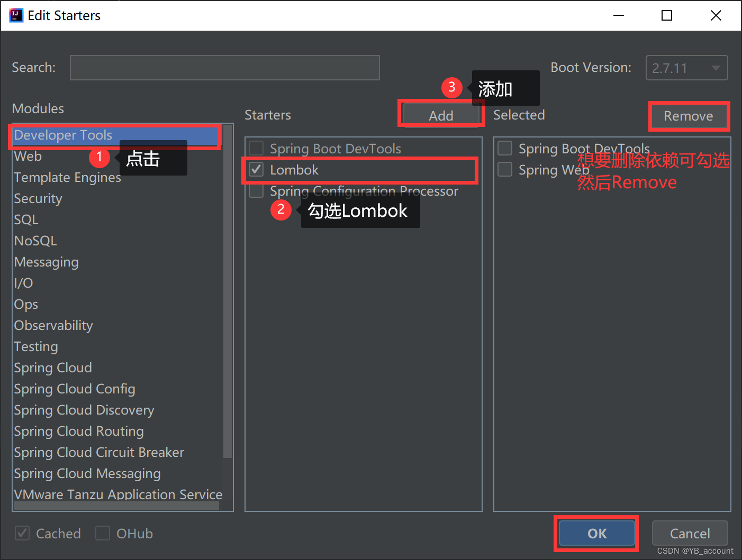The image size is (742, 560).
Task: Check Spring Web in Selected list
Action: [x=505, y=170]
